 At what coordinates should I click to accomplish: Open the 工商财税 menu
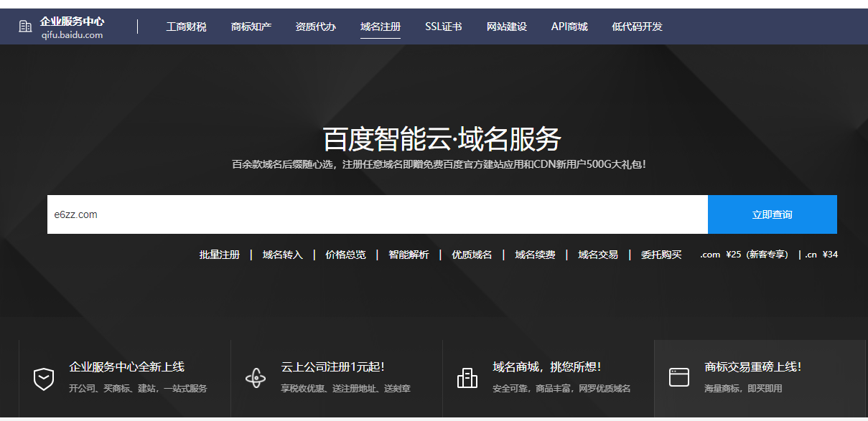point(187,27)
